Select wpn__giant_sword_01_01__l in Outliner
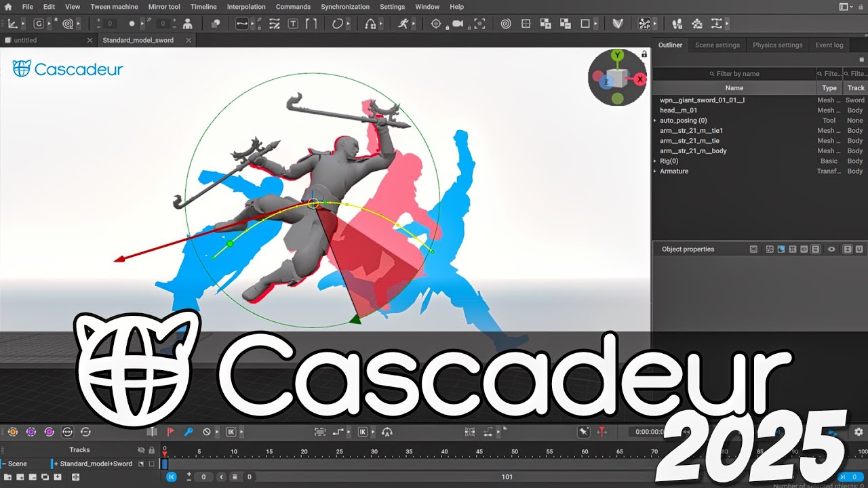 pos(702,100)
